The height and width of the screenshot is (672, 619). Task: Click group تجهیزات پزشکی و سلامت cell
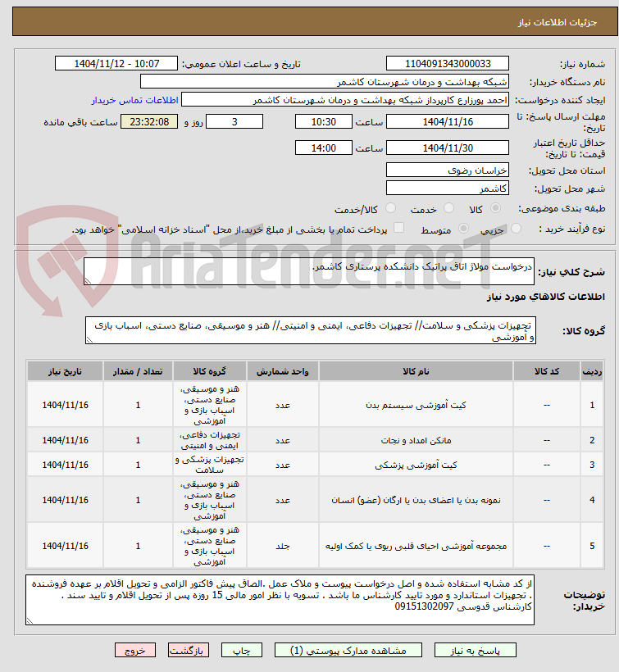pyautogui.click(x=210, y=465)
